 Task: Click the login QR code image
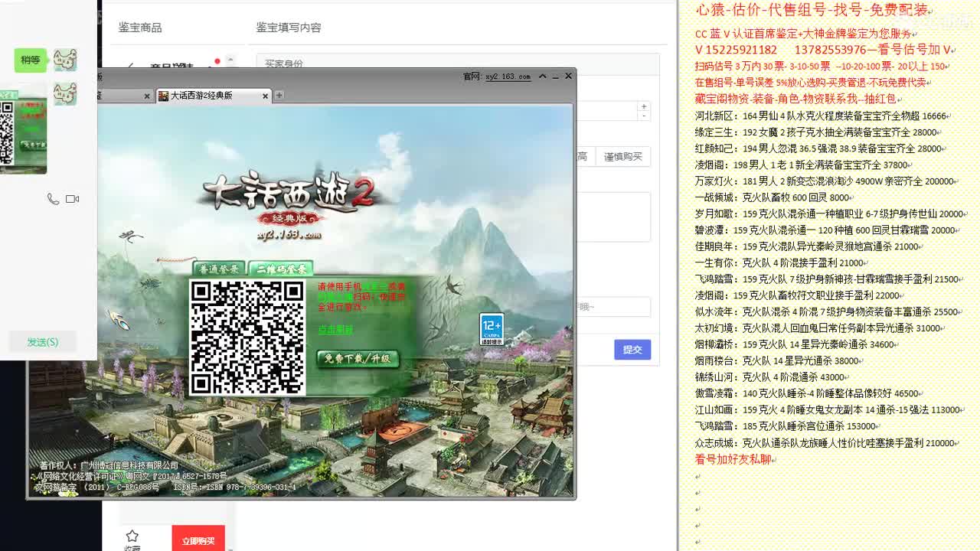point(247,337)
